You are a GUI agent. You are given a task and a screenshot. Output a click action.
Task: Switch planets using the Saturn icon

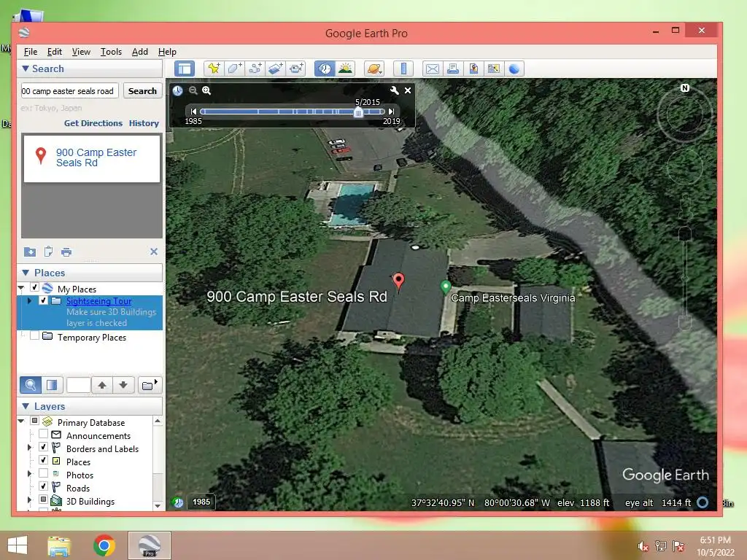[x=374, y=69]
